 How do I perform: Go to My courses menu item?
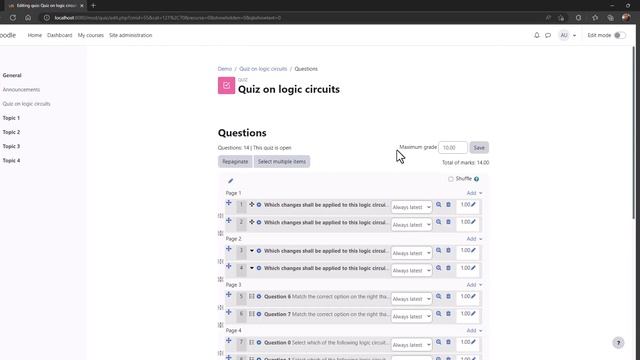pyautogui.click(x=91, y=36)
